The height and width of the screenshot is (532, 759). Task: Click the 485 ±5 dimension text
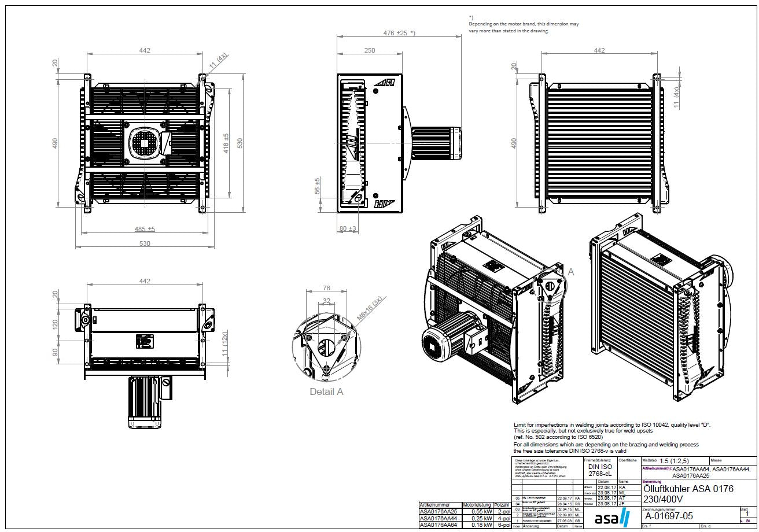click(x=145, y=229)
